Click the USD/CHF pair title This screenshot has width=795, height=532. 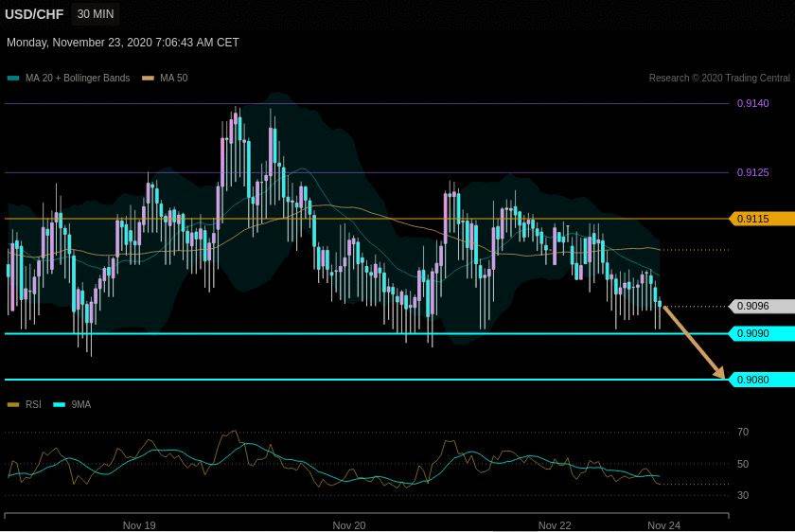34,14
